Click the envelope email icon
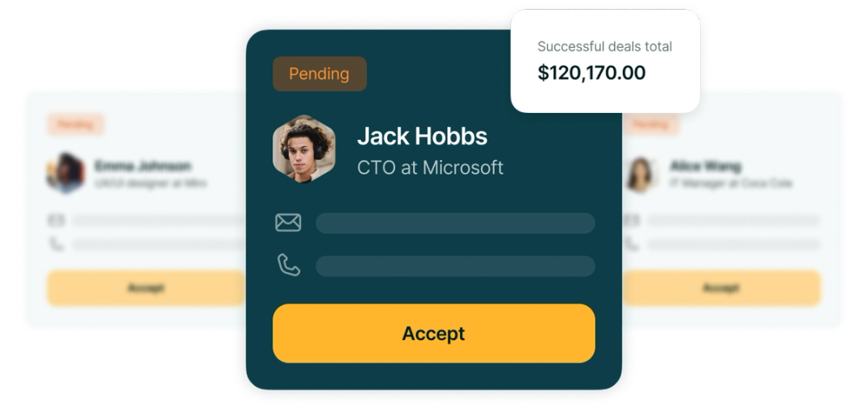Viewport: 868px width, 406px height. coord(289,222)
